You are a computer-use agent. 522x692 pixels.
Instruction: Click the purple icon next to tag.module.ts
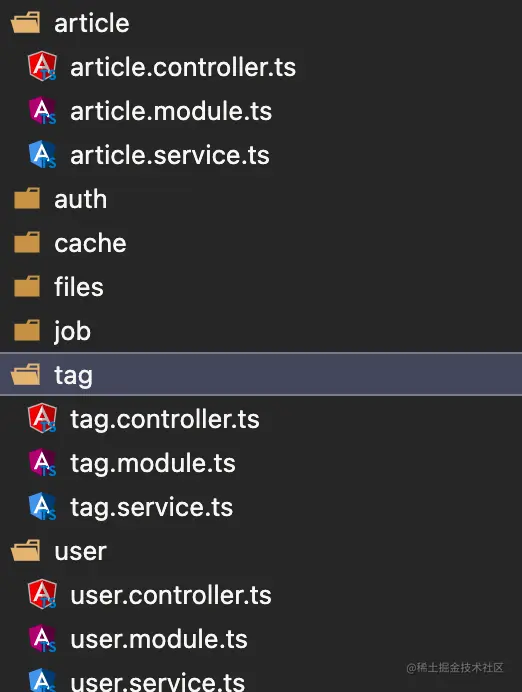(x=42, y=463)
